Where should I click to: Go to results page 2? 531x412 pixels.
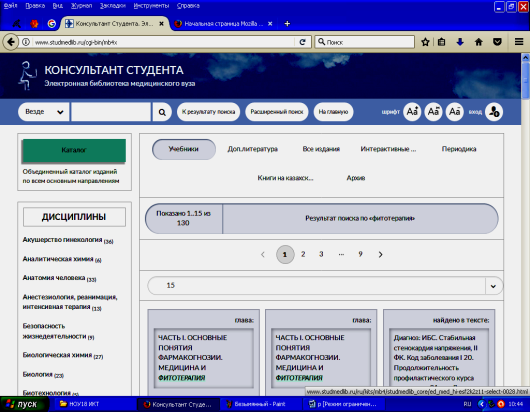tap(303, 254)
